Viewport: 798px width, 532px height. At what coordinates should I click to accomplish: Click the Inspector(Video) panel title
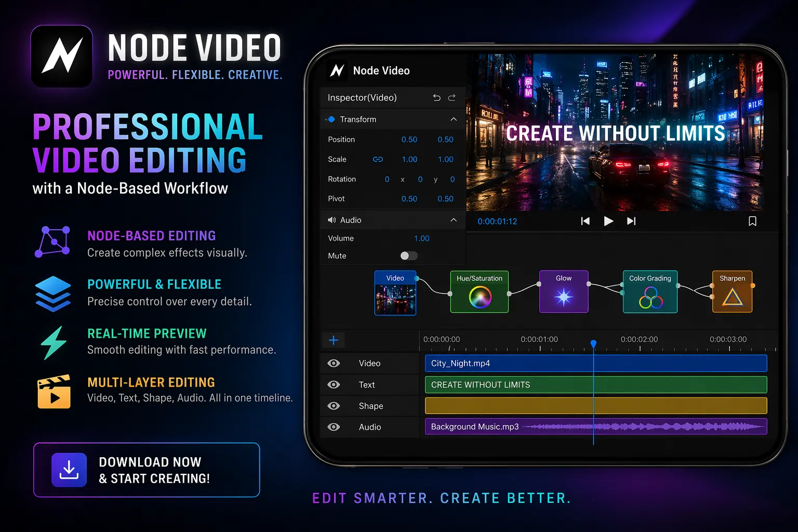click(x=362, y=98)
